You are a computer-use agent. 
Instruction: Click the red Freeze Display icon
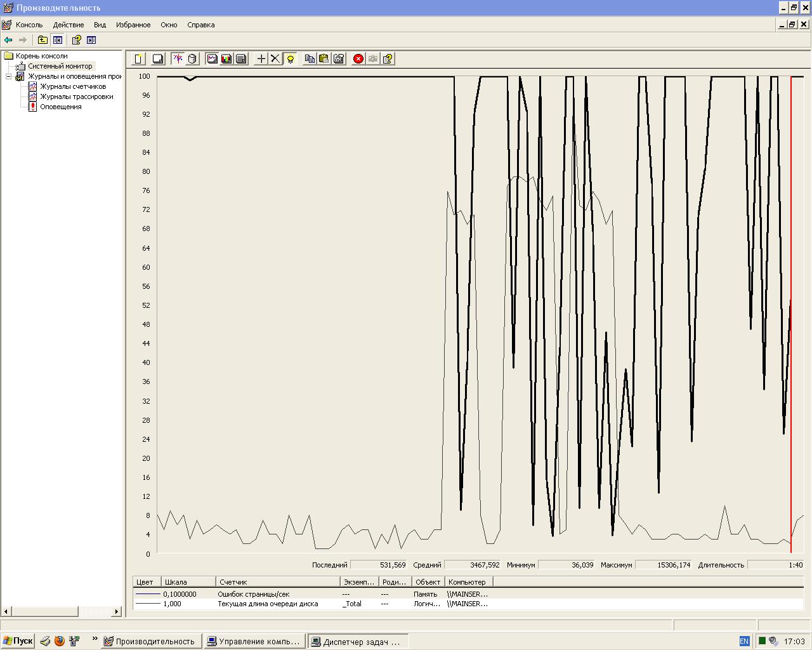358,59
